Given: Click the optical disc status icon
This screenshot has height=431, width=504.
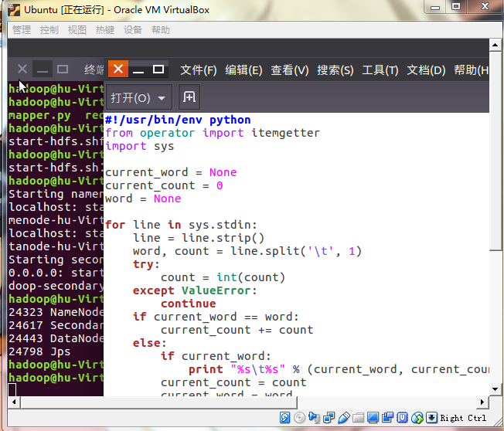Looking at the screenshot, I should pos(300,418).
